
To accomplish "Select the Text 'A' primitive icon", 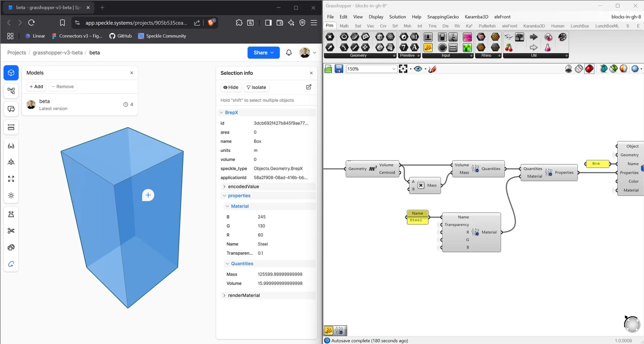I will [x=415, y=48].
